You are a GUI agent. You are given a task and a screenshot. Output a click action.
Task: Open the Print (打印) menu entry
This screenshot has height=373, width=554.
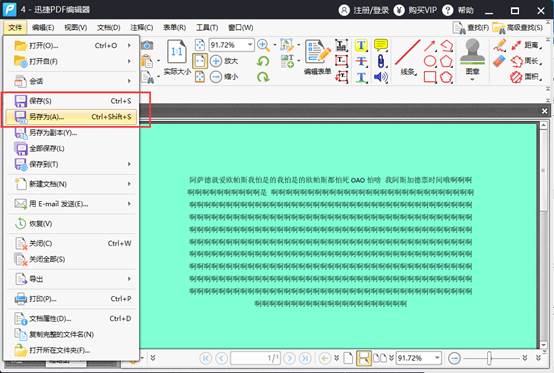click(x=72, y=299)
